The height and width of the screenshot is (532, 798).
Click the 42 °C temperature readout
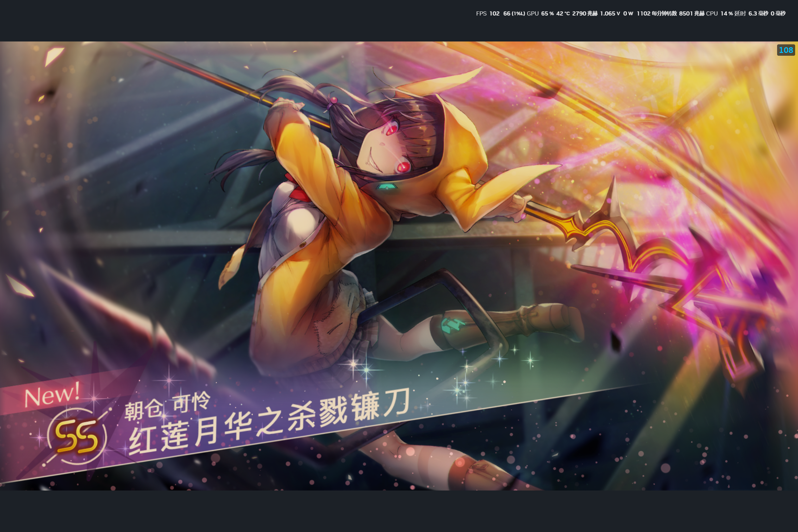click(563, 14)
